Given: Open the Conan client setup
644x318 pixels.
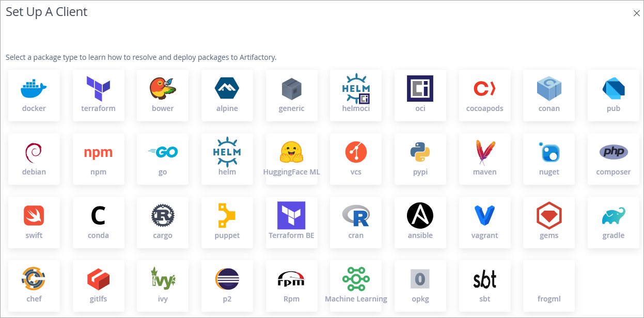Looking at the screenshot, I should point(548,95).
